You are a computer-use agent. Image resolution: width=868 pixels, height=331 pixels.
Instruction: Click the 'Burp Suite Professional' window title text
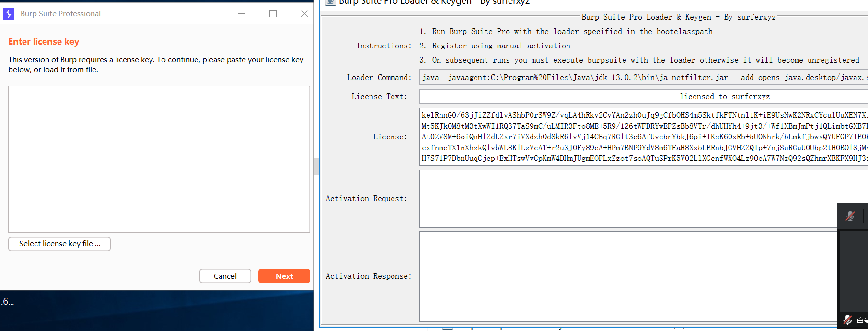[60, 14]
